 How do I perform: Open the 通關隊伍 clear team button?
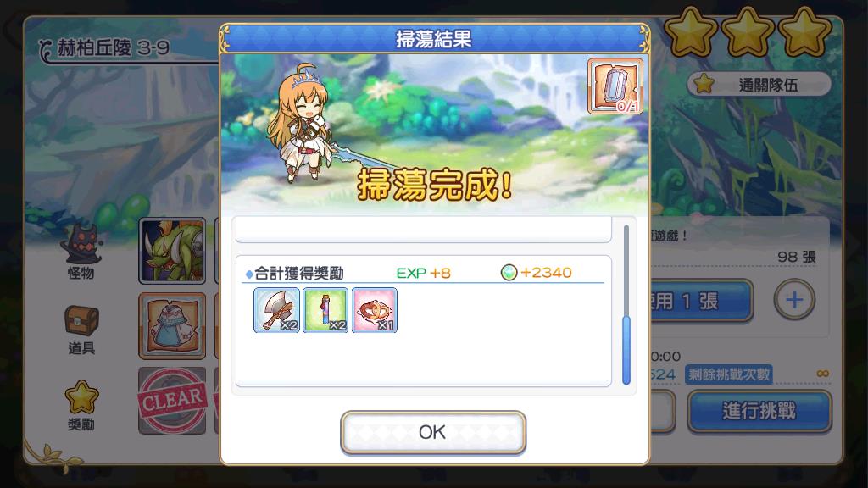pos(759,85)
